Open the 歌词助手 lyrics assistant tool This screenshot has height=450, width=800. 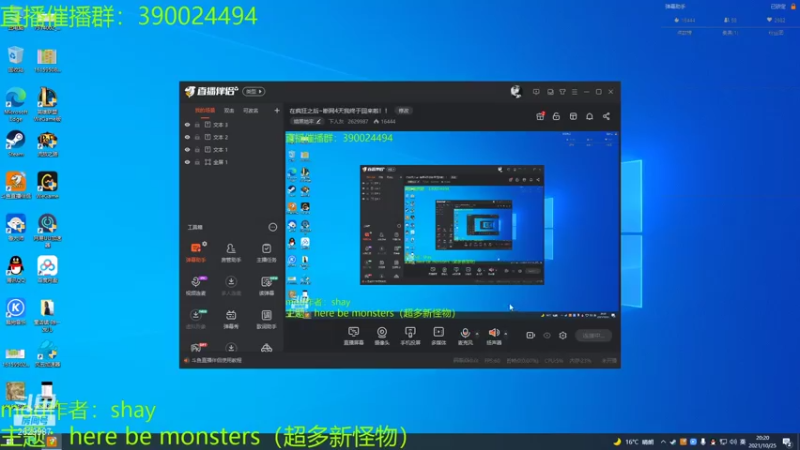tap(266, 319)
